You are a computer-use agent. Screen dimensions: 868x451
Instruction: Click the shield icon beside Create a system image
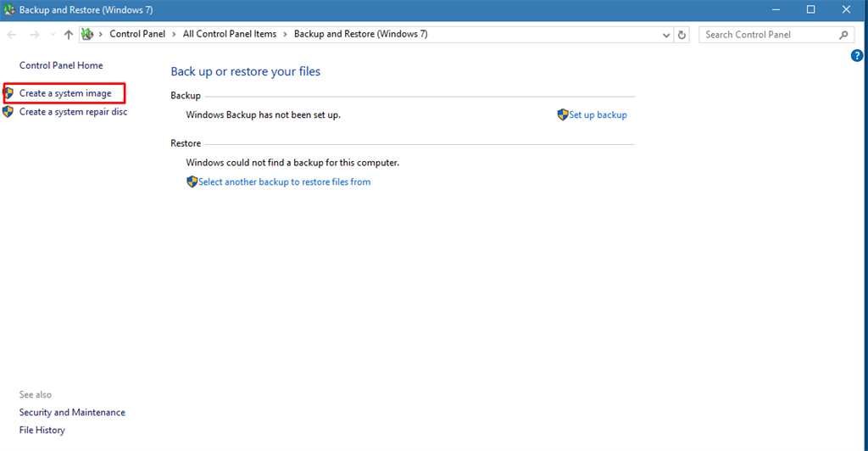click(8, 93)
